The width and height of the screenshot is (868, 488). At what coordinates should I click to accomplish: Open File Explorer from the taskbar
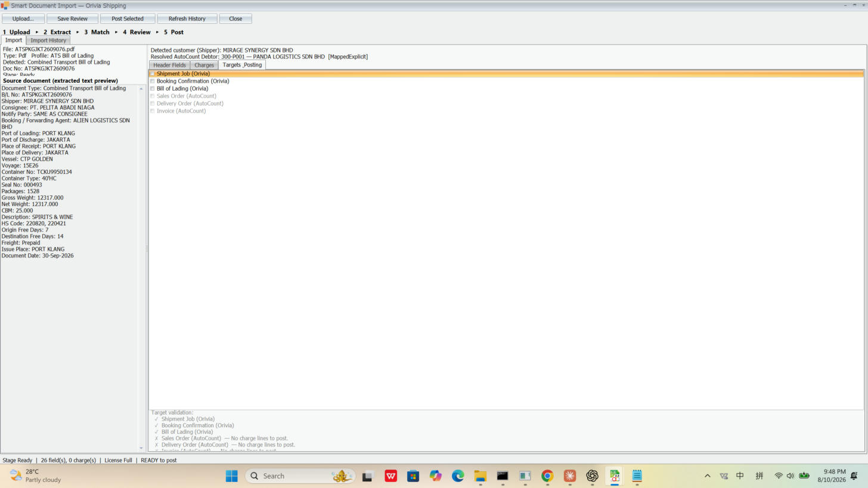pyautogui.click(x=480, y=475)
